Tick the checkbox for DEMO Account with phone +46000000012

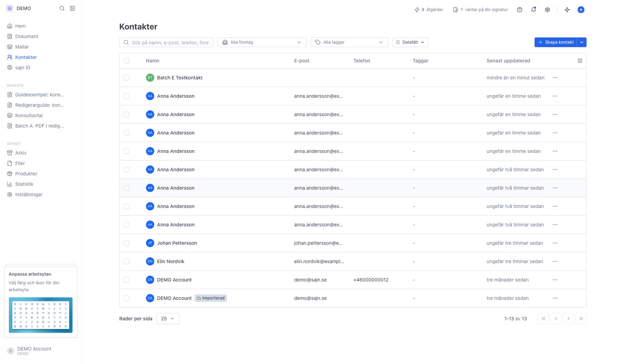(127, 280)
